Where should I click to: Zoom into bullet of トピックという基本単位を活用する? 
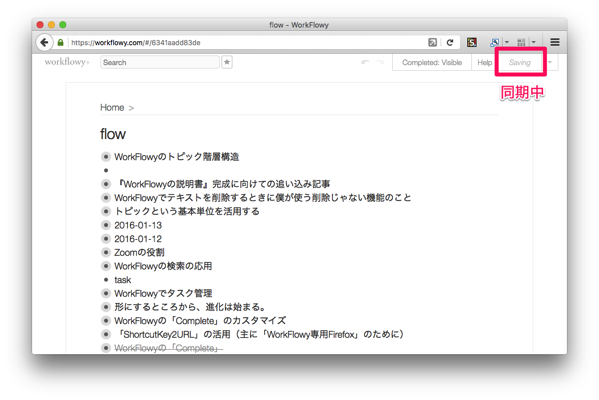coord(106,211)
